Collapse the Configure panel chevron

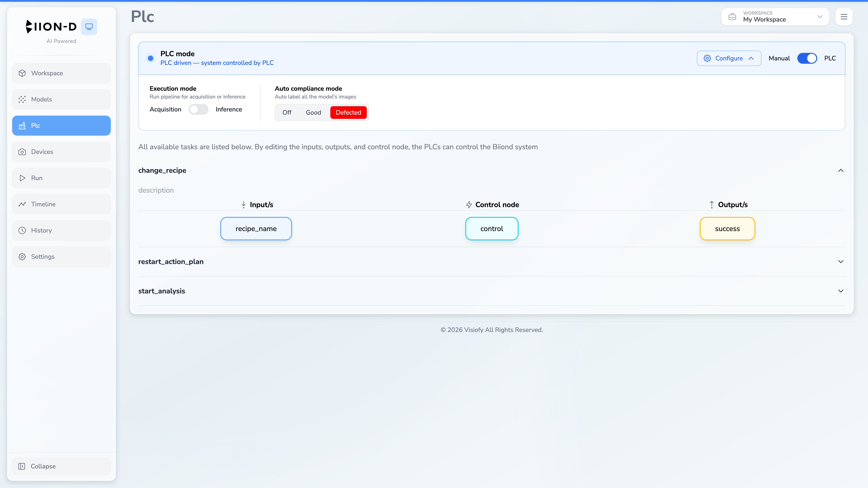[751, 58]
